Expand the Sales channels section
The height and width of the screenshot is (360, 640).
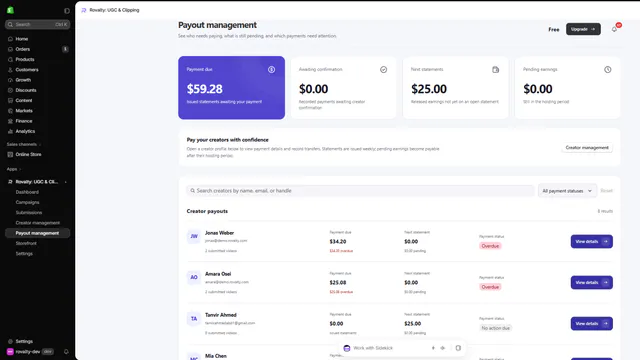(24, 144)
